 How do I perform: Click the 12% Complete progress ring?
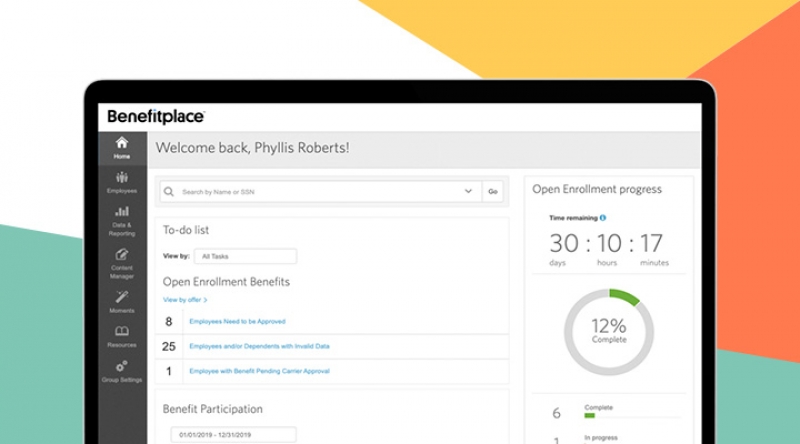(609, 332)
